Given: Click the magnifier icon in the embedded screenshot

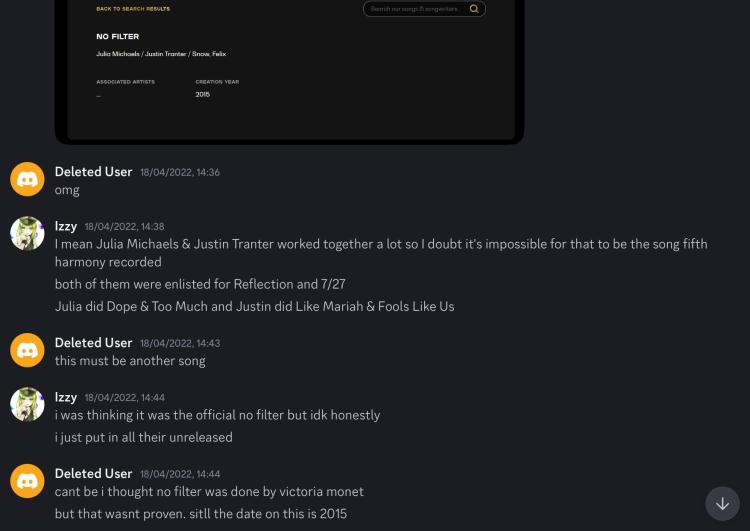Looking at the screenshot, I should click(x=474, y=9).
